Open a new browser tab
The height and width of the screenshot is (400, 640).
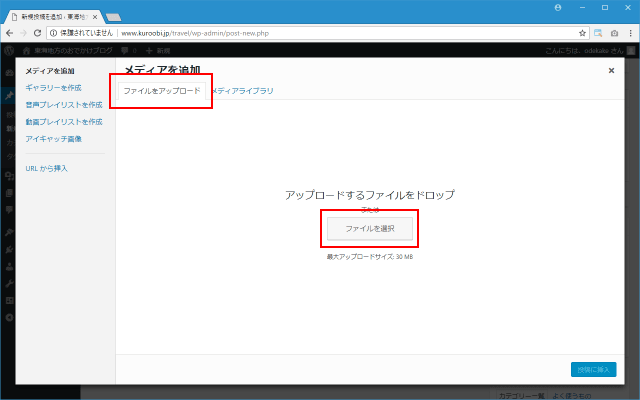coord(113,17)
